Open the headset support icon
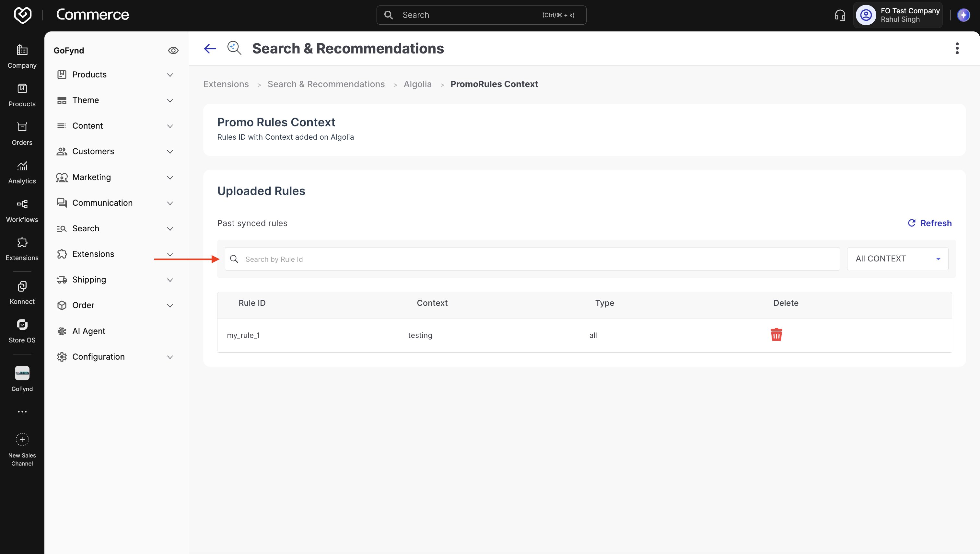The height and width of the screenshot is (554, 980). 840,15
